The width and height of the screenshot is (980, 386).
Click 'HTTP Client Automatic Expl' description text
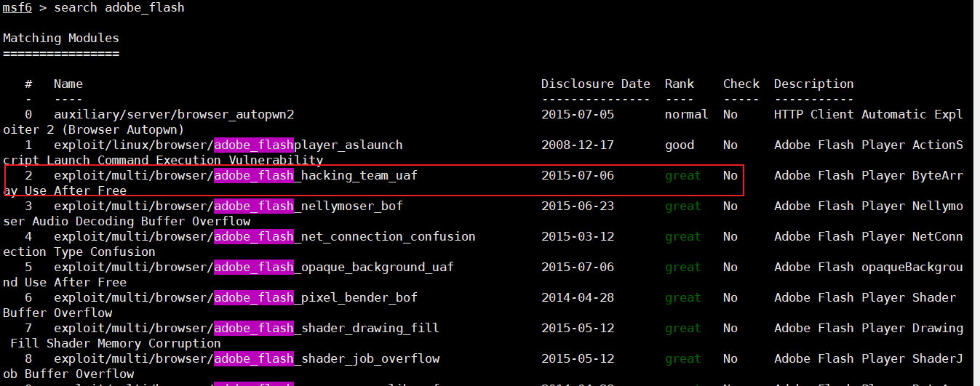click(x=869, y=114)
